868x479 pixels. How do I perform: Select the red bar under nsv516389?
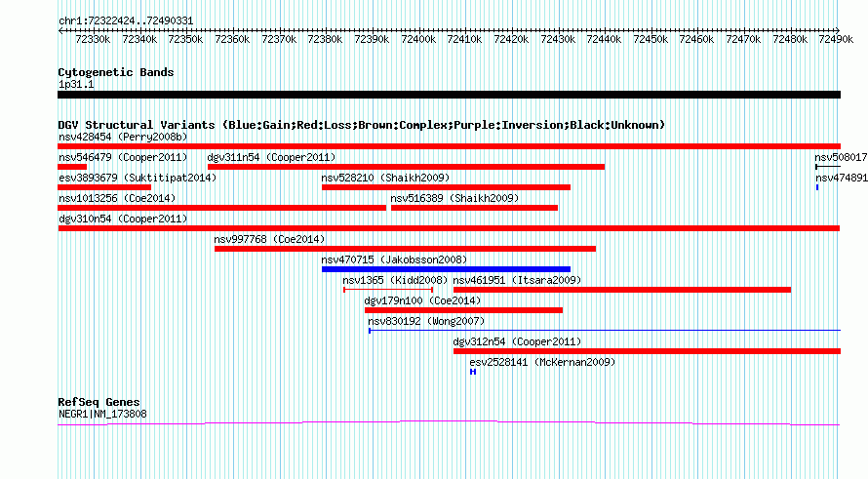click(474, 208)
